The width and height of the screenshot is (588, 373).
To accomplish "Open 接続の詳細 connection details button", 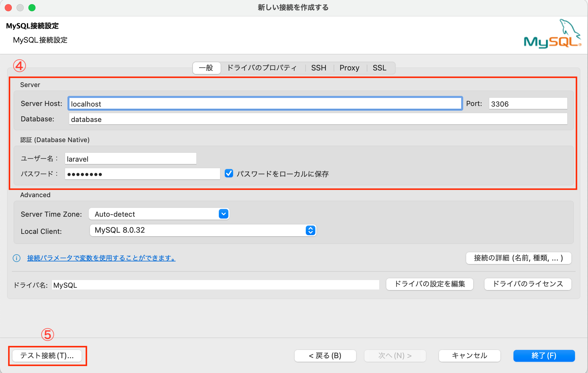I will (x=518, y=258).
